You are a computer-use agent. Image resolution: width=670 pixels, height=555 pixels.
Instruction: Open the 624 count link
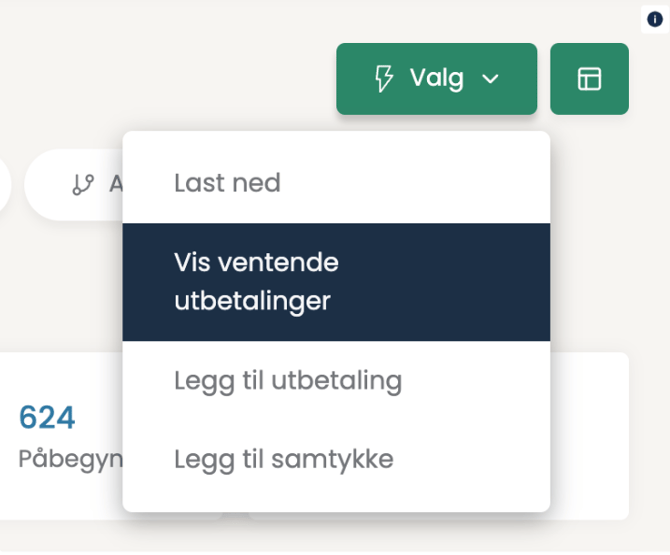pos(47,417)
